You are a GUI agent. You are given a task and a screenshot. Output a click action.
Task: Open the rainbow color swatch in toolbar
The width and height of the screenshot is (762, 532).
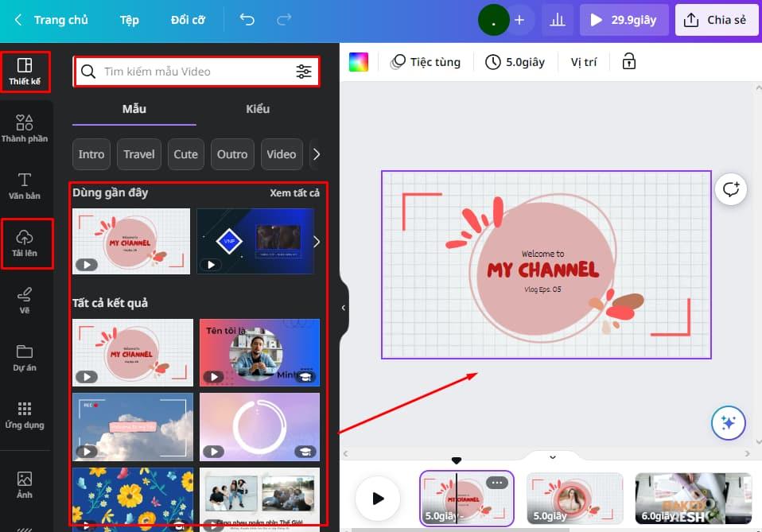tap(358, 61)
